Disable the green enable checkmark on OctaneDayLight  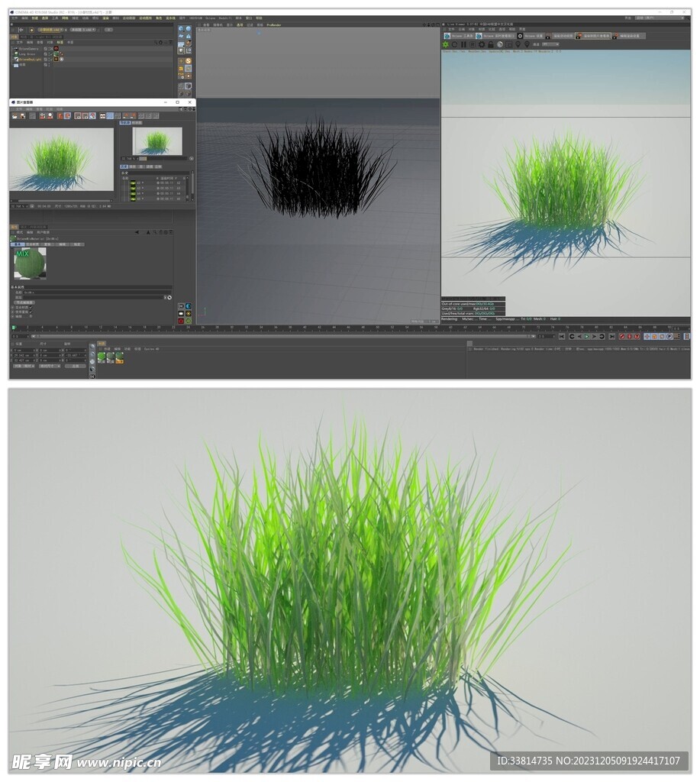(x=51, y=60)
